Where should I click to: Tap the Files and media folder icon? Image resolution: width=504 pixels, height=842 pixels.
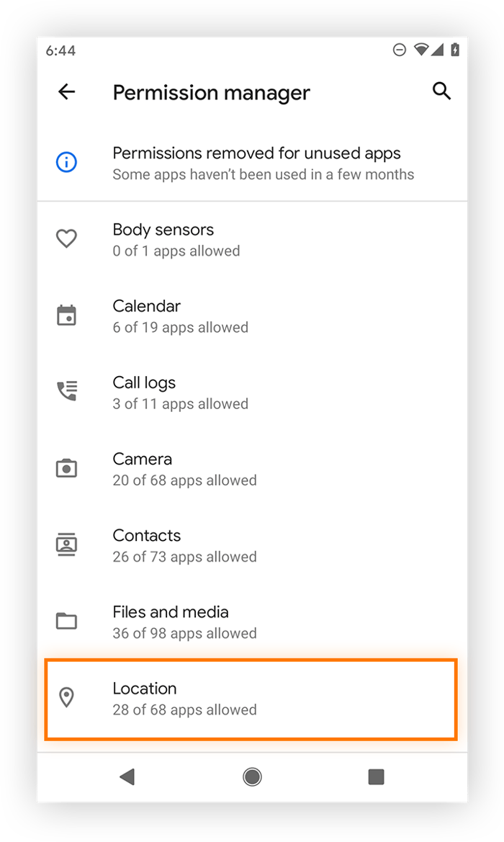66,621
